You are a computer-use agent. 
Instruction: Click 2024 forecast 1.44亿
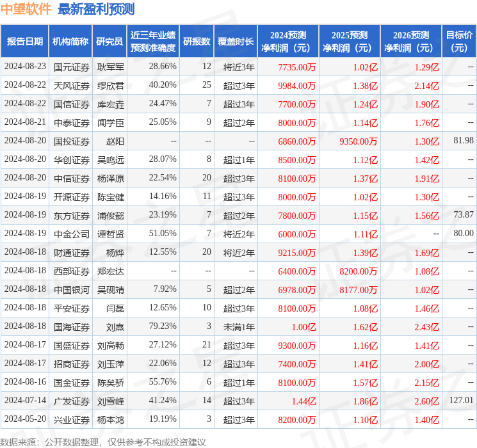coord(304,401)
